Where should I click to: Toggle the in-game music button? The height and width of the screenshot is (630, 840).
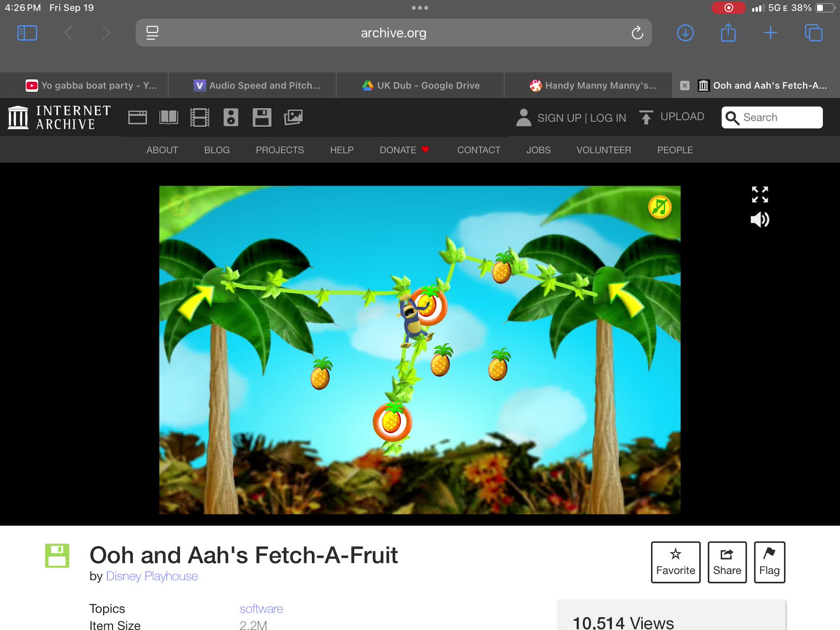click(x=660, y=207)
